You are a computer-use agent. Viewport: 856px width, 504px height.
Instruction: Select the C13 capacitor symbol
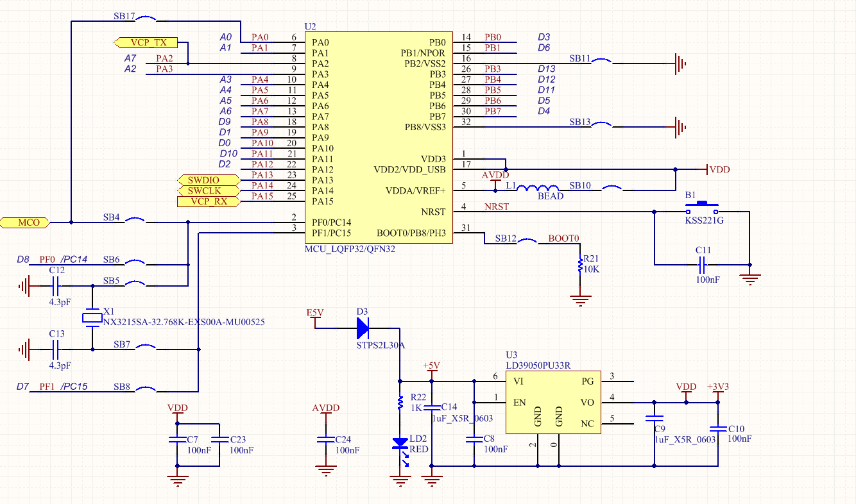55,349
